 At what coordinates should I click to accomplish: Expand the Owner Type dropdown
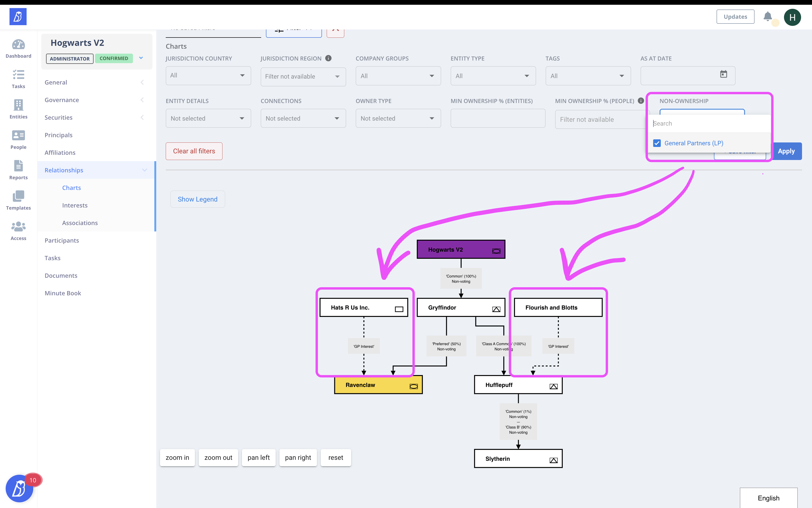[x=398, y=118]
